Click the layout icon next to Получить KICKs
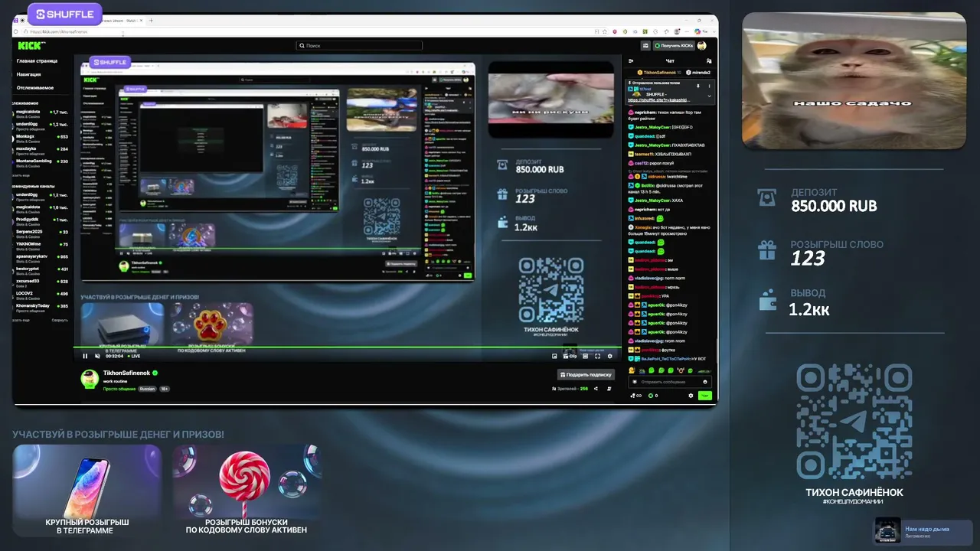The image size is (980, 551). click(x=645, y=46)
